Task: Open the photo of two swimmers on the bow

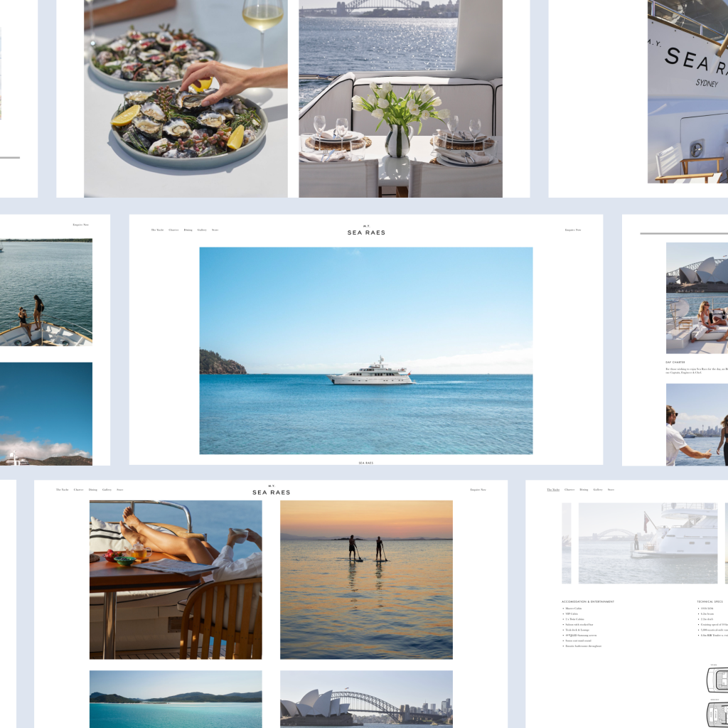Action: coord(46,292)
